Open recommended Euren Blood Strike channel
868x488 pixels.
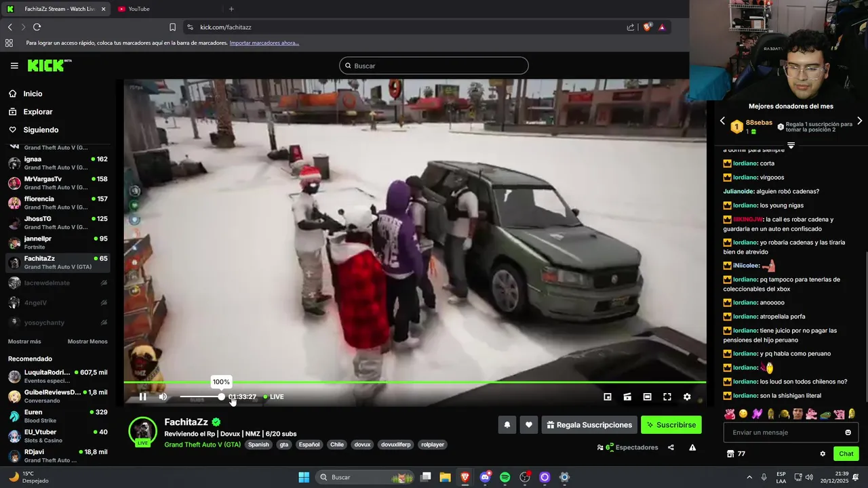pos(58,416)
